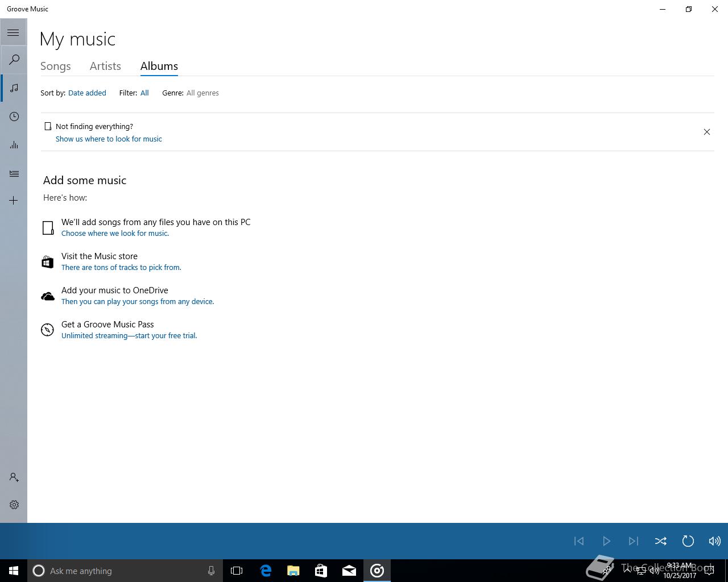Open sign-in account icon in sidebar

14,477
